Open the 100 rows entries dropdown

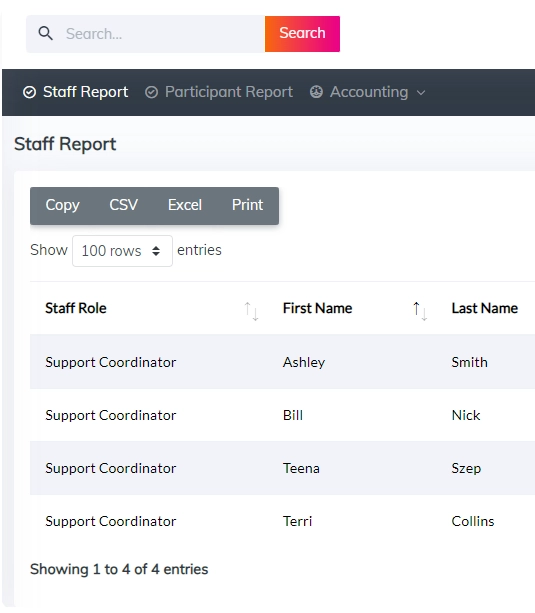122,251
